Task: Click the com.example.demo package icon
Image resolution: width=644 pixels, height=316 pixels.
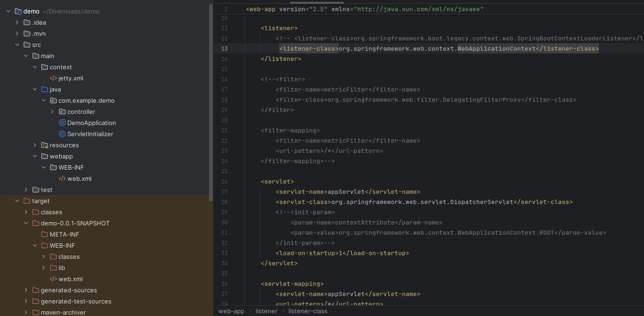Action: (53, 101)
